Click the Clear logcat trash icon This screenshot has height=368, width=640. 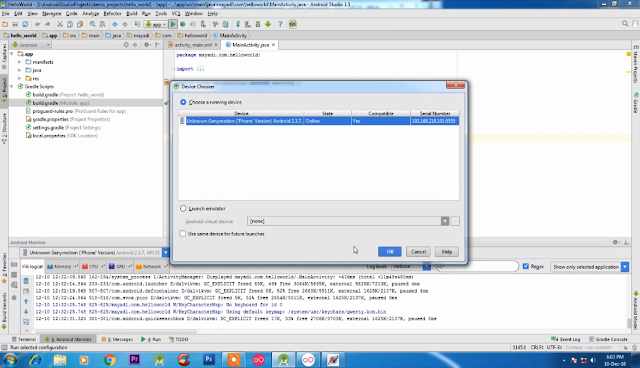(26, 281)
